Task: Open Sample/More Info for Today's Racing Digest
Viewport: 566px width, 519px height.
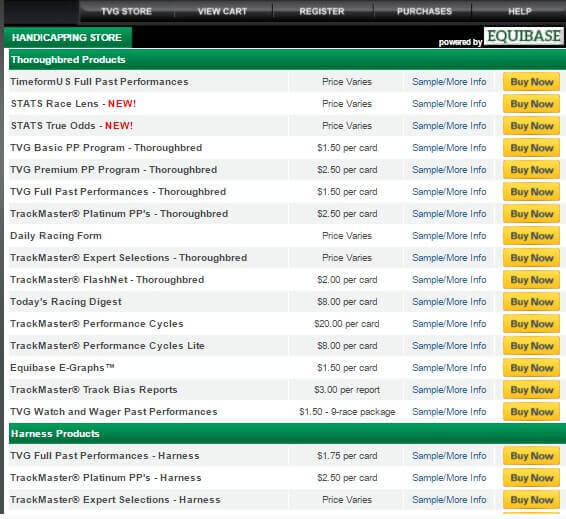Action: tap(449, 302)
